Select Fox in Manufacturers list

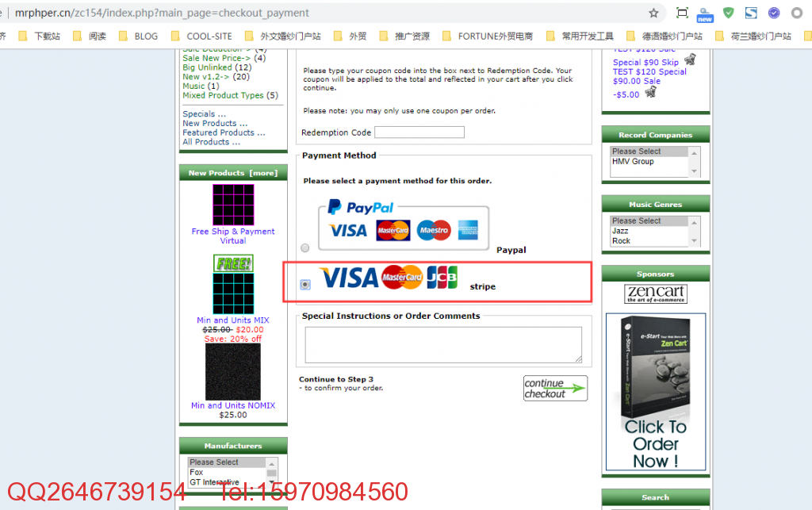pyautogui.click(x=227, y=472)
